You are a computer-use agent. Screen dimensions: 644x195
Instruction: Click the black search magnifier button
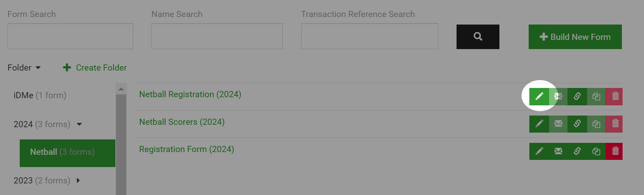tap(478, 36)
